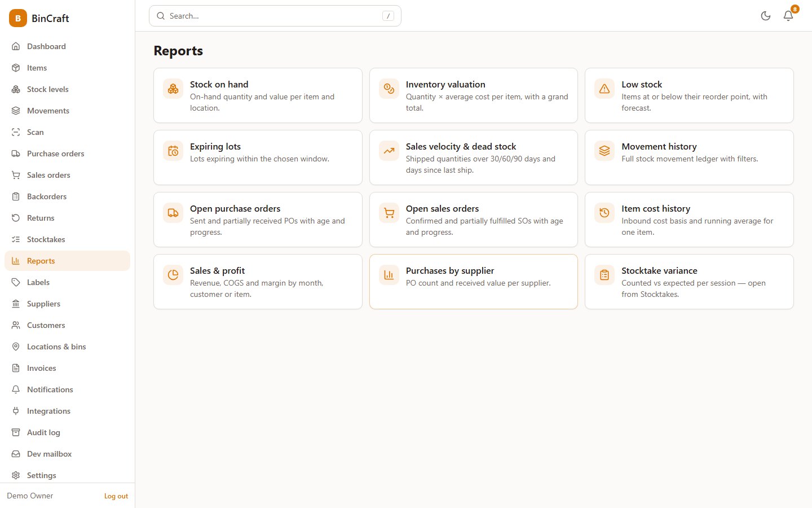Click the Items box icon in sidebar
Viewport: 812px width, 508px height.
(x=16, y=68)
